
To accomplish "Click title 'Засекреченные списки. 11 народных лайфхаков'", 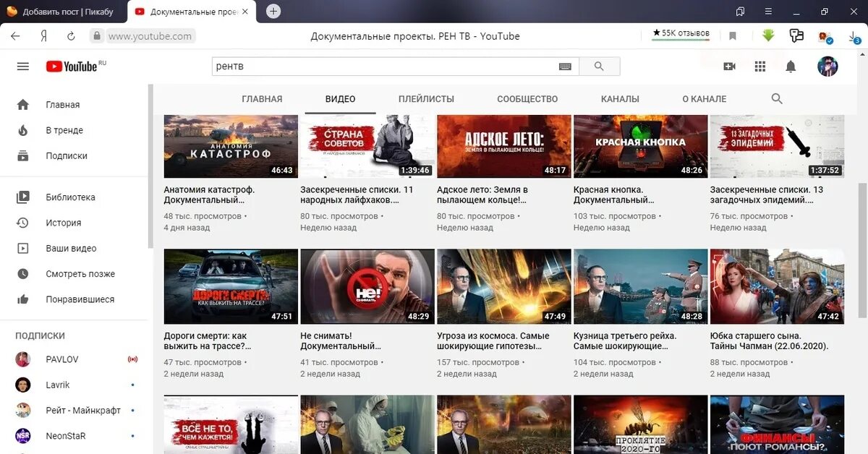I will (357, 194).
